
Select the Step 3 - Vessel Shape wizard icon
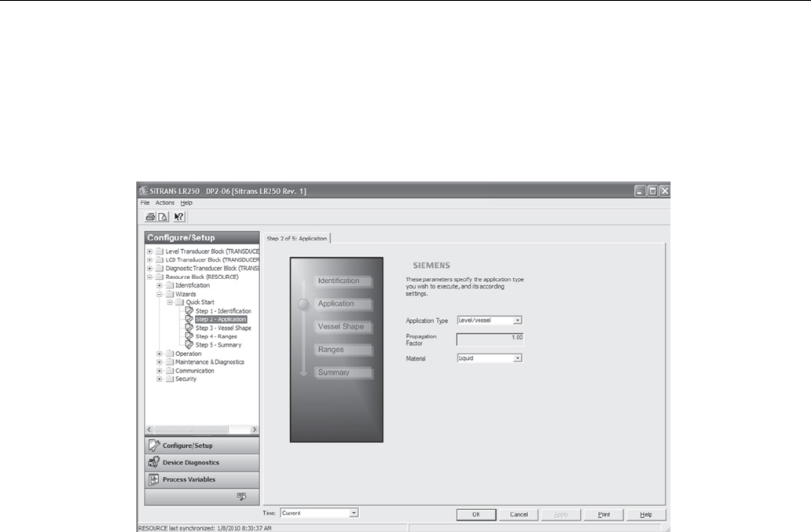(x=189, y=328)
